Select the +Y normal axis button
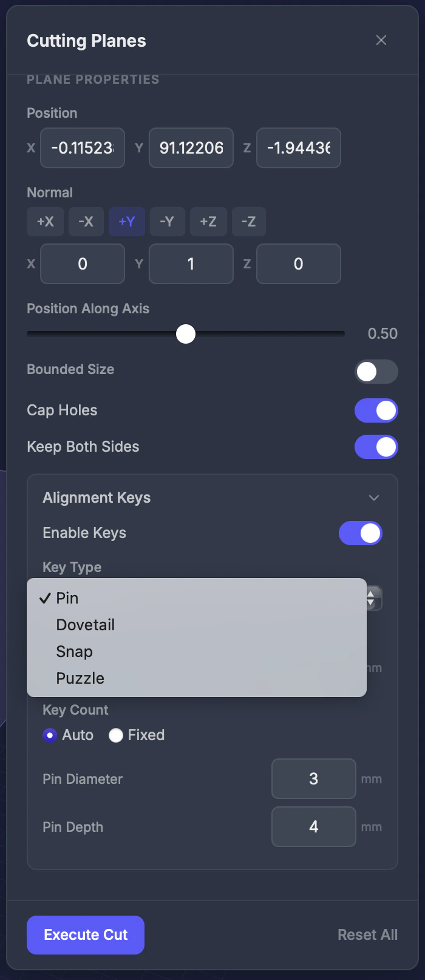 pos(126,222)
